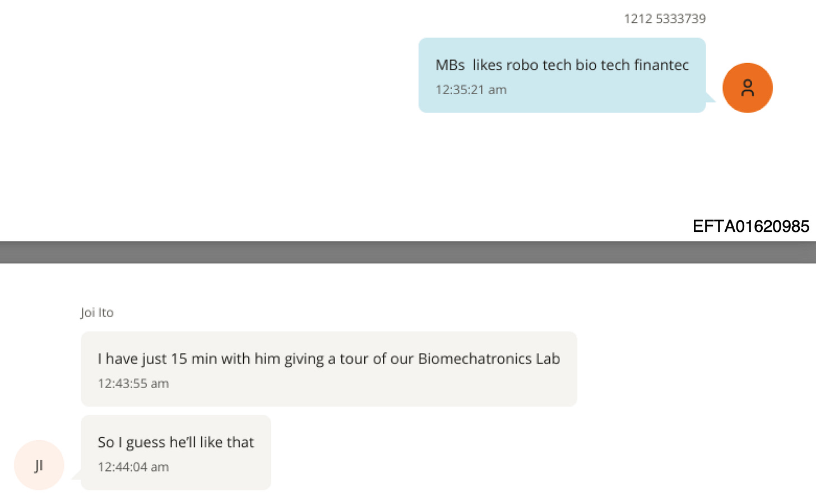
Task: Click the Biomechatronics Lab tour message bubble
Action: [x=329, y=369]
